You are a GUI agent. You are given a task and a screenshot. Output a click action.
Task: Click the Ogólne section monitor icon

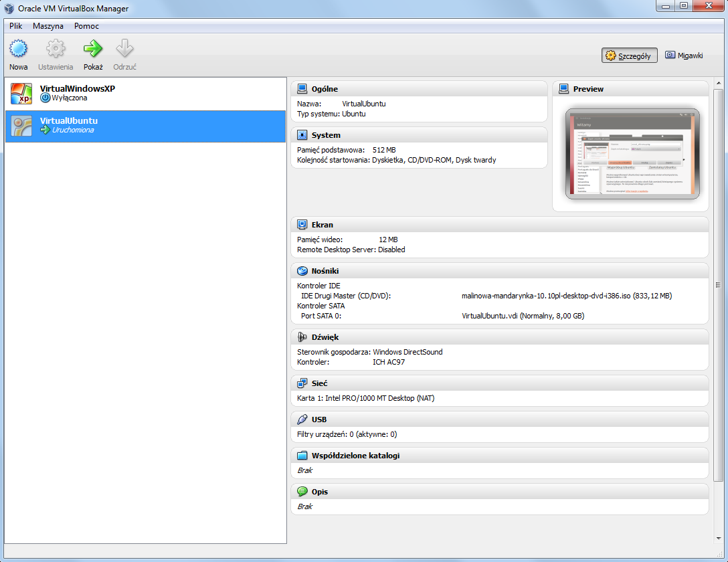(x=302, y=88)
